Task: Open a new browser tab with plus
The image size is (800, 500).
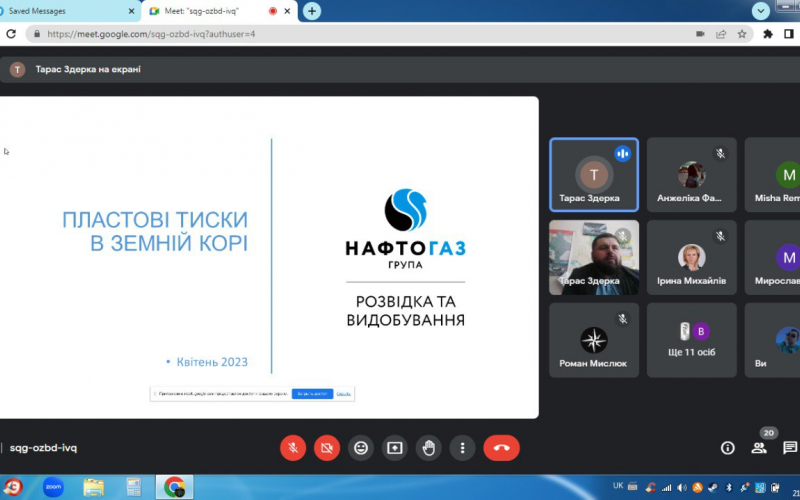Action: coord(312,11)
